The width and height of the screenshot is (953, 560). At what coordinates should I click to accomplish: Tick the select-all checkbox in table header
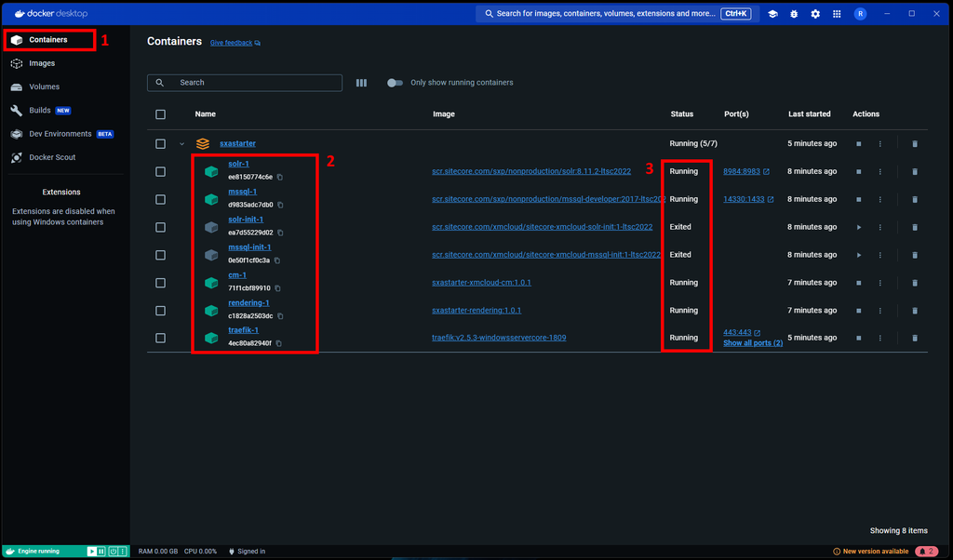coord(161,114)
